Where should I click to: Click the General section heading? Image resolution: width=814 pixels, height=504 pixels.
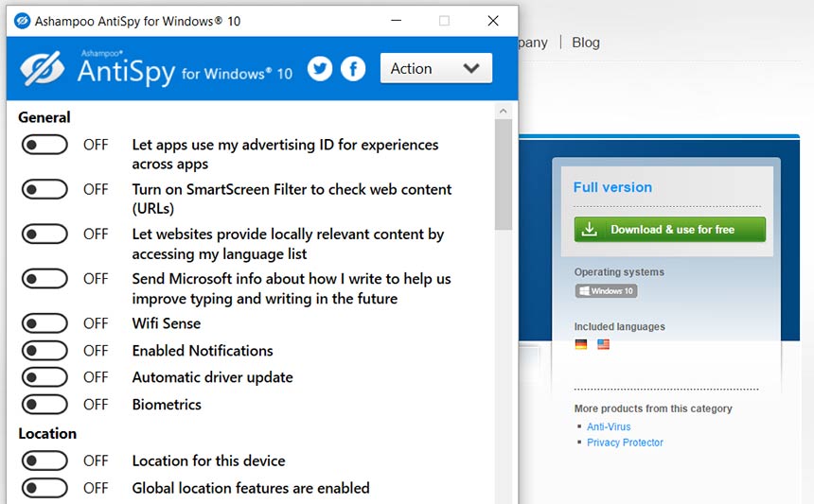coord(44,117)
